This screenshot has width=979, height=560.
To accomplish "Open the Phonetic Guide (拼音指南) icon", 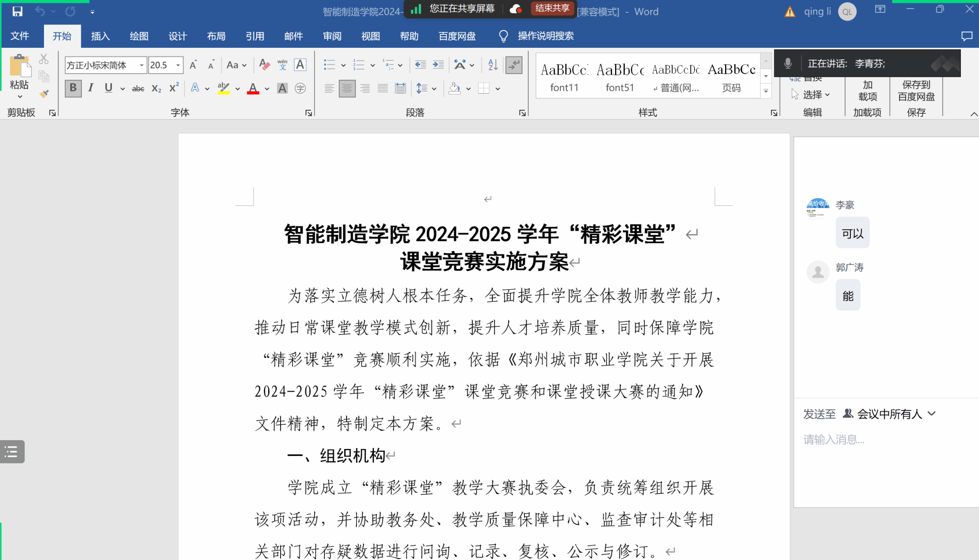I will pyautogui.click(x=282, y=65).
